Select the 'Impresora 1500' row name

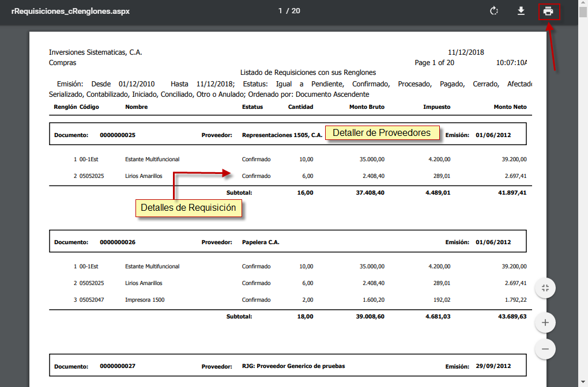pos(145,300)
